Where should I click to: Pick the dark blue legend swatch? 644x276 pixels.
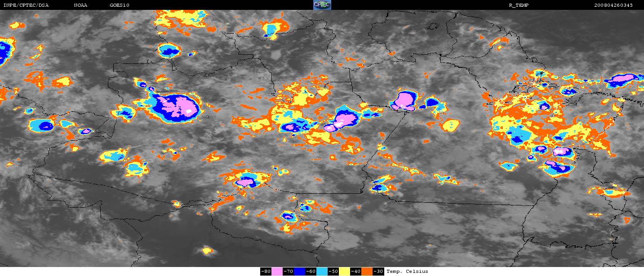[x=300, y=272]
